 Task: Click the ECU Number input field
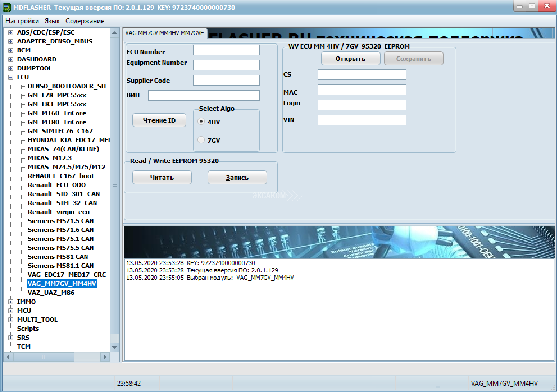click(226, 50)
